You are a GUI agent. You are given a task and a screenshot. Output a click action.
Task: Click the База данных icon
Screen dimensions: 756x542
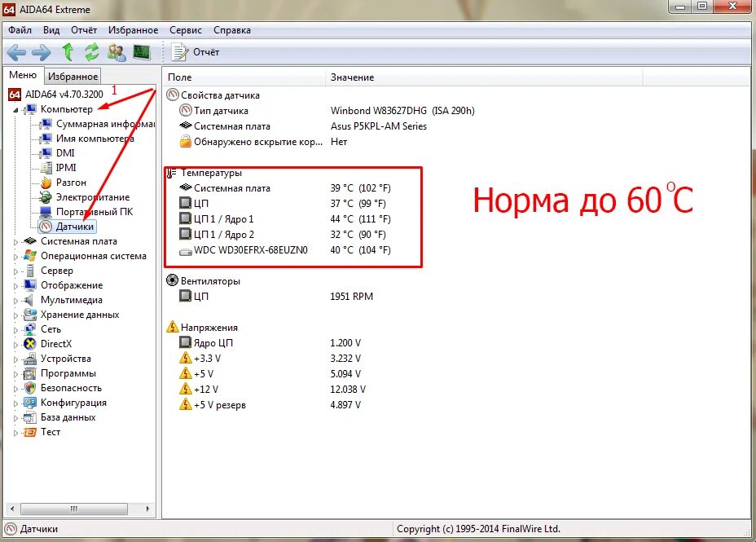click(30, 417)
